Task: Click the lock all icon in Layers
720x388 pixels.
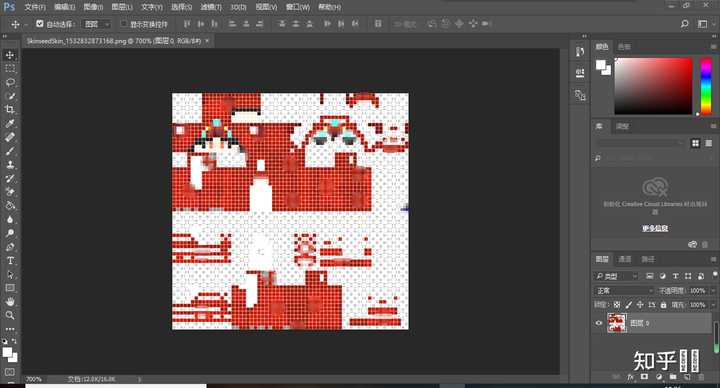Action: coord(663,304)
